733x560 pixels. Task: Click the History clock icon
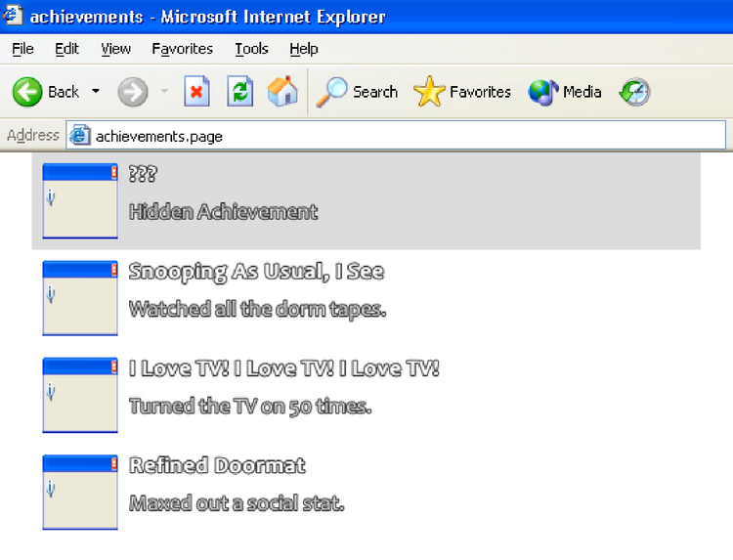[634, 92]
